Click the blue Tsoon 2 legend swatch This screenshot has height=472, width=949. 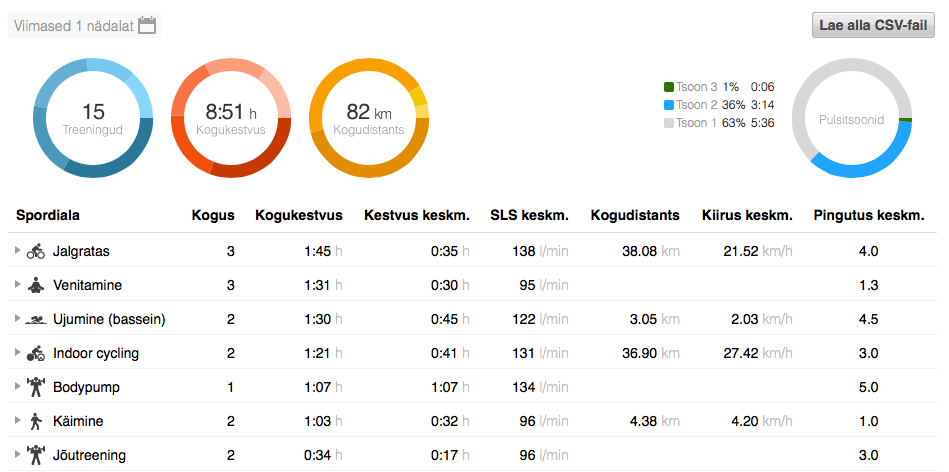(668, 105)
